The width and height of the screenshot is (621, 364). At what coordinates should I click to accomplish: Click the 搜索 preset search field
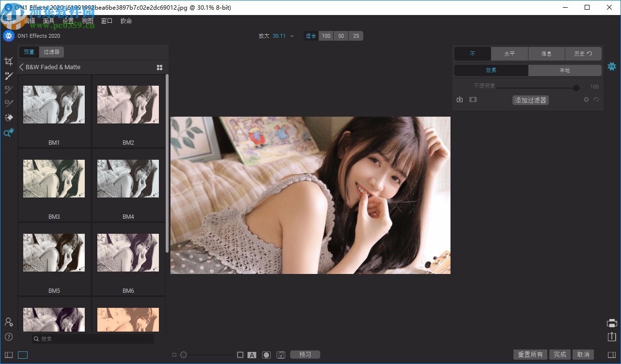pos(93,339)
